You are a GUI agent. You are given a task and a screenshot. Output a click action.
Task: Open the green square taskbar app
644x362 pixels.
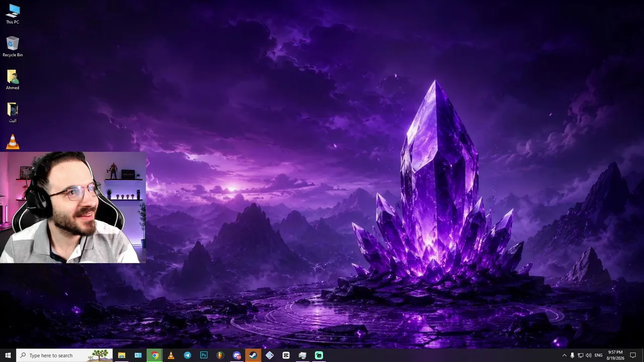(x=319, y=355)
